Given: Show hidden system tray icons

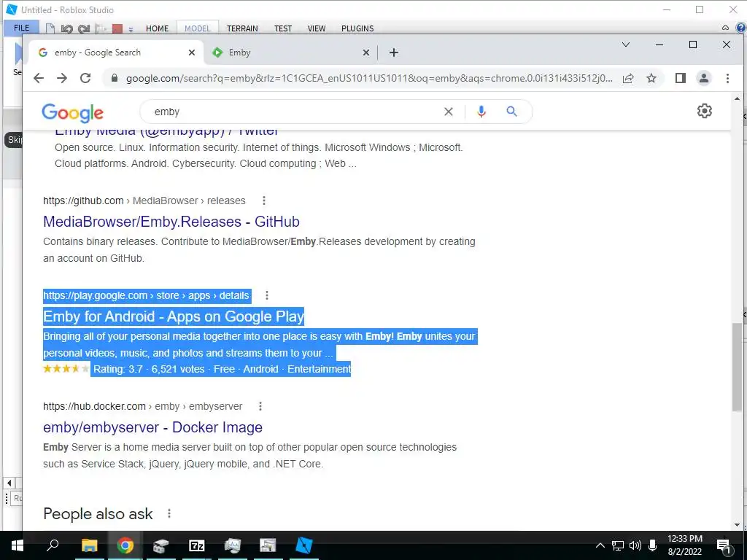Looking at the screenshot, I should pyautogui.click(x=600, y=545).
